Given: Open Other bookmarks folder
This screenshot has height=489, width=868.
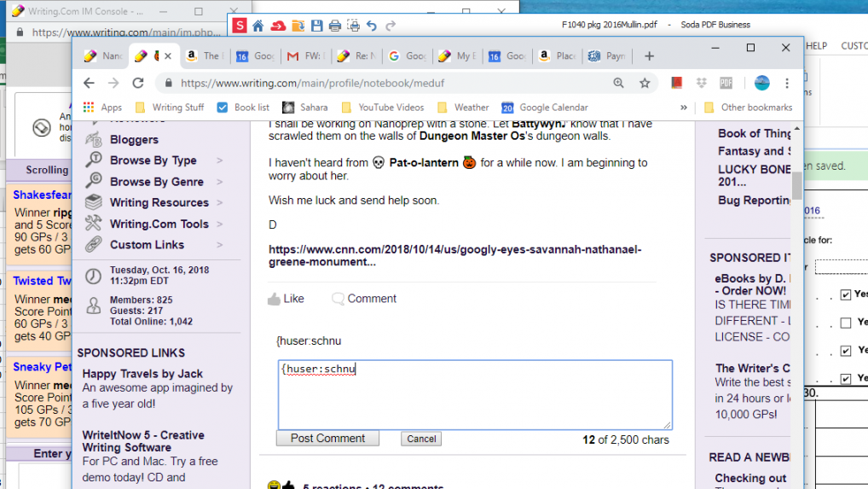Looking at the screenshot, I should (749, 108).
